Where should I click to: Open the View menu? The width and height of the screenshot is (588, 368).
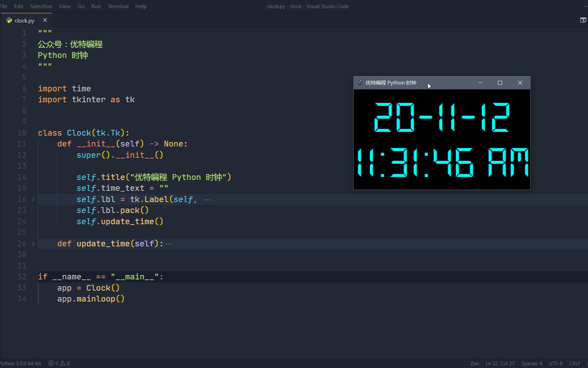click(x=65, y=6)
